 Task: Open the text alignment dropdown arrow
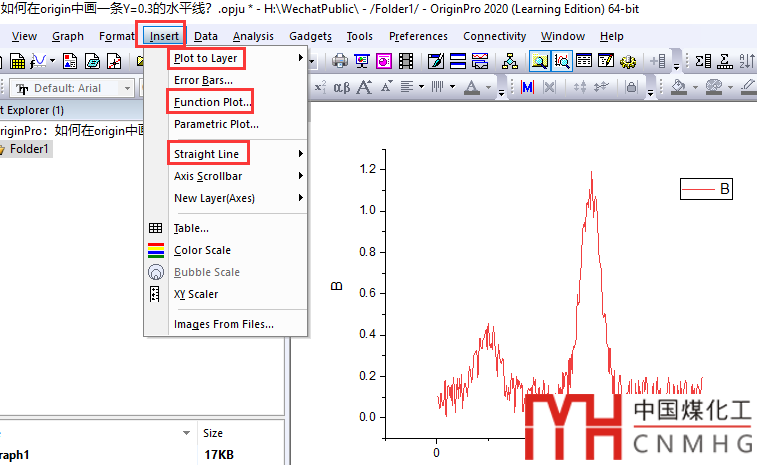[421, 87]
